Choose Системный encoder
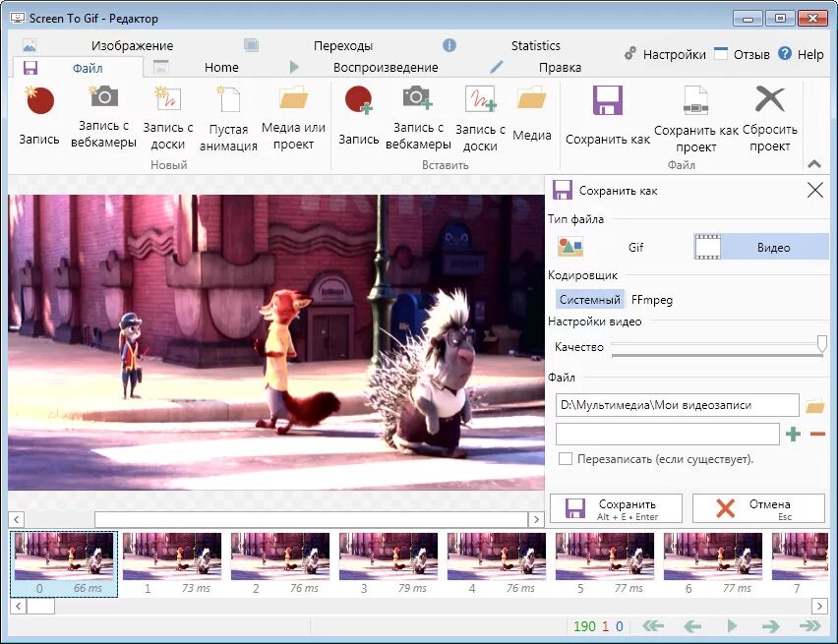 (x=589, y=299)
